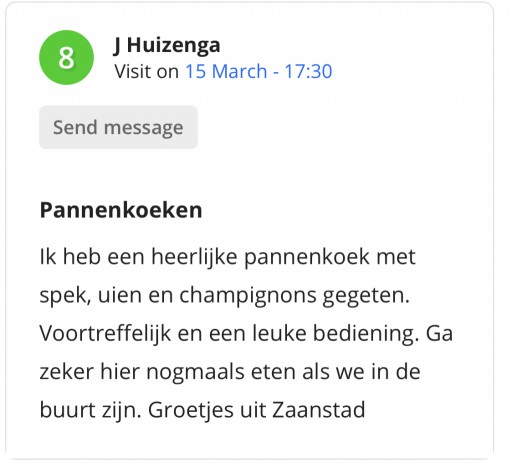This screenshot has width=512, height=468.
Task: Click the word Zaanstad in the review
Action: click(319, 410)
